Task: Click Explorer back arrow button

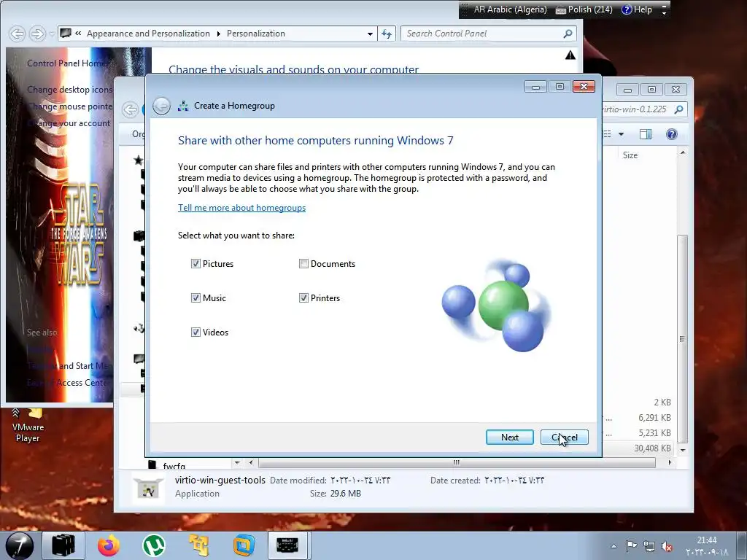Action: click(x=130, y=109)
